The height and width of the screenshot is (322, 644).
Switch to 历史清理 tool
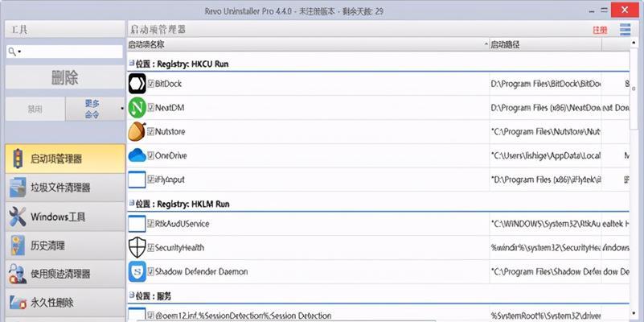tap(65, 246)
